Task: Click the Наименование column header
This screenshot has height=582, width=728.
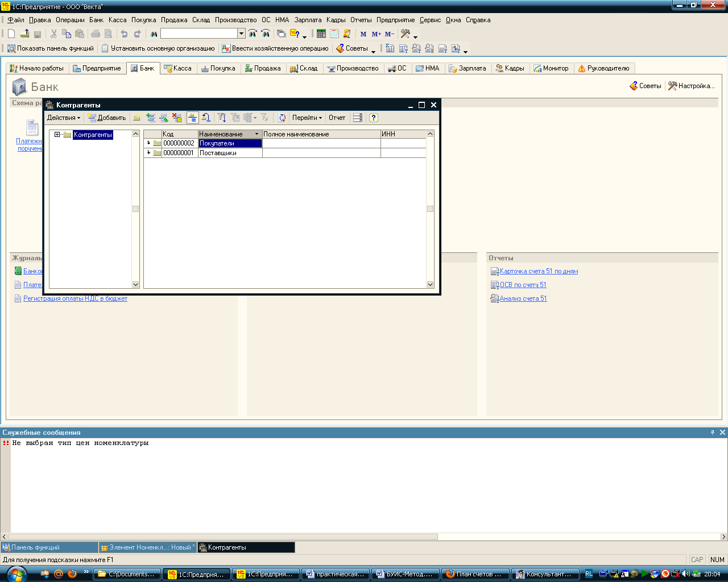Action: tap(230, 134)
